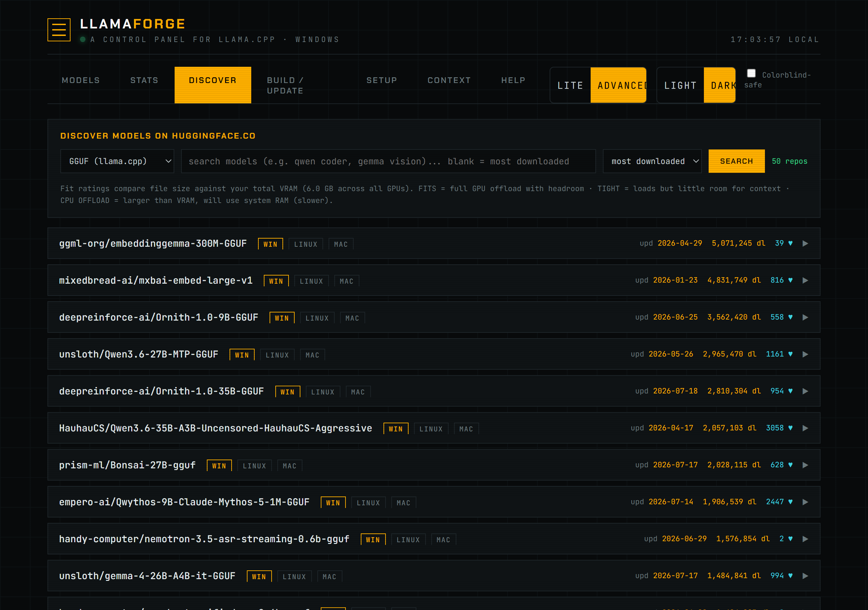Click the heart icon on nemotron-3.5-asr row

(790, 539)
